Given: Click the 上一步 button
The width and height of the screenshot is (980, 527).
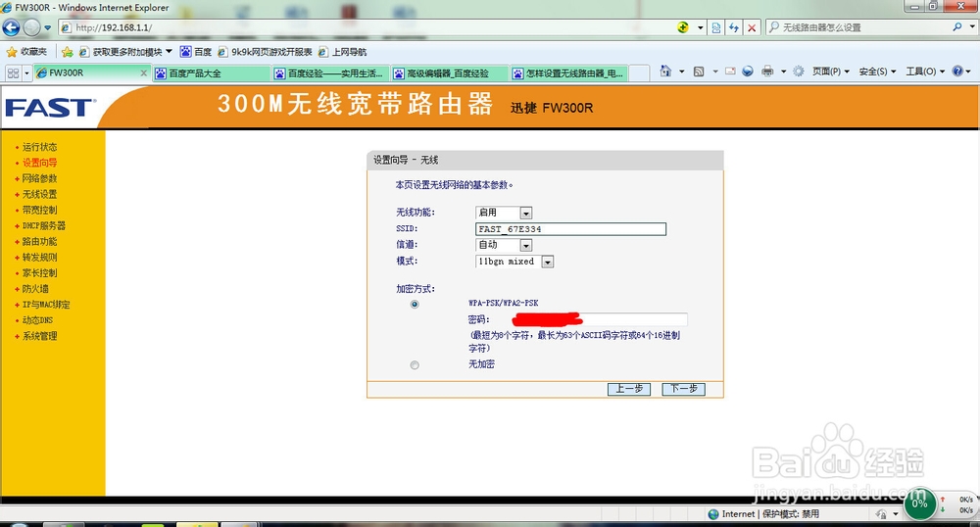Looking at the screenshot, I should tap(629, 389).
